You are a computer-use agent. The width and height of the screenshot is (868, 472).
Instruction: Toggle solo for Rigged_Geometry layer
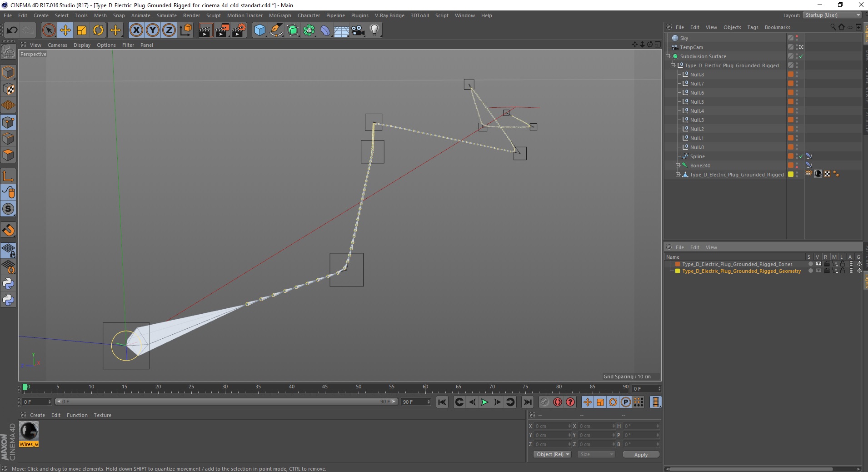[810, 271]
